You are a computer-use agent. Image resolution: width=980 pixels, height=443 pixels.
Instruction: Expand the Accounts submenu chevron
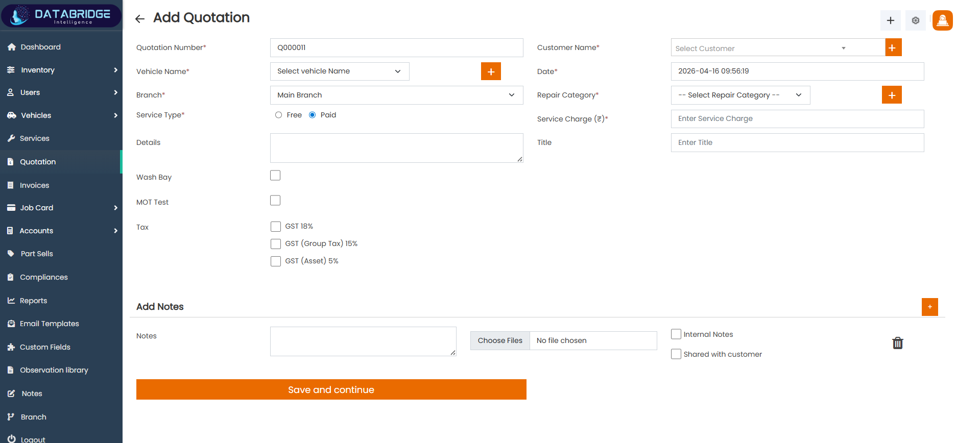point(115,231)
